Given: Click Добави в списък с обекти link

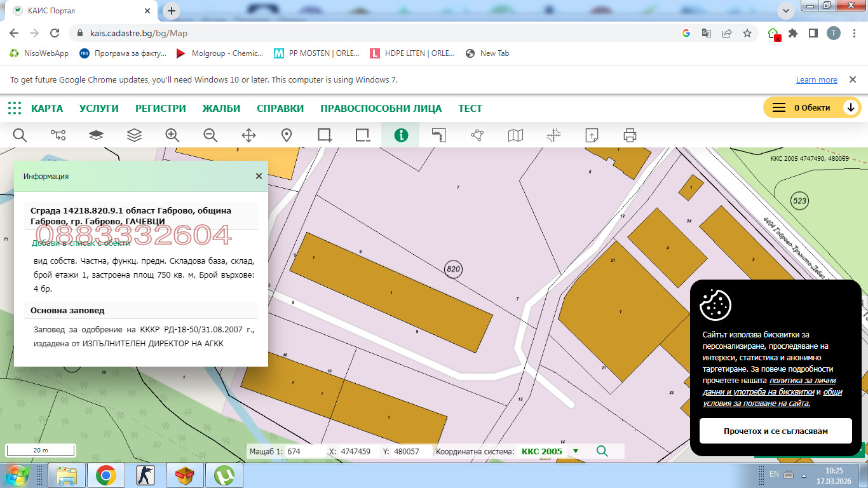Looking at the screenshot, I should click(81, 243).
